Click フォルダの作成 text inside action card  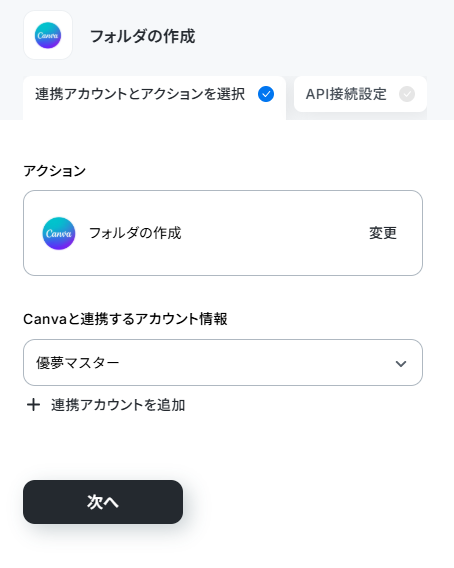[x=135, y=233]
